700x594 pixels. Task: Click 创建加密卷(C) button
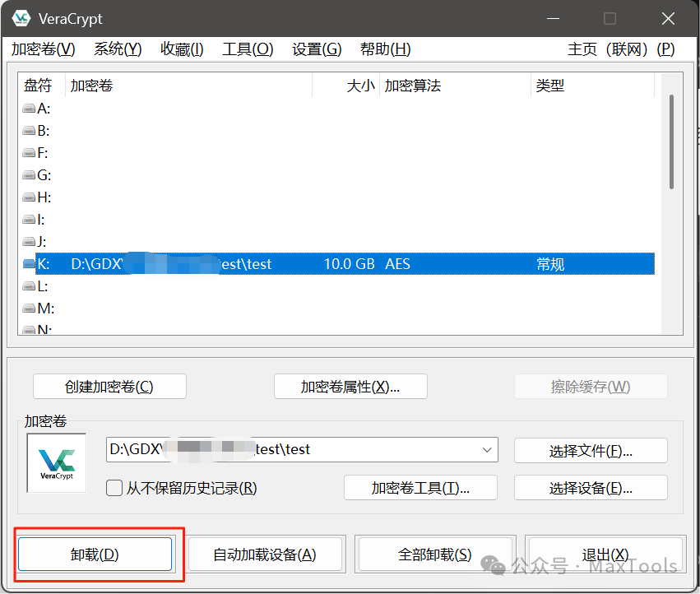point(109,387)
